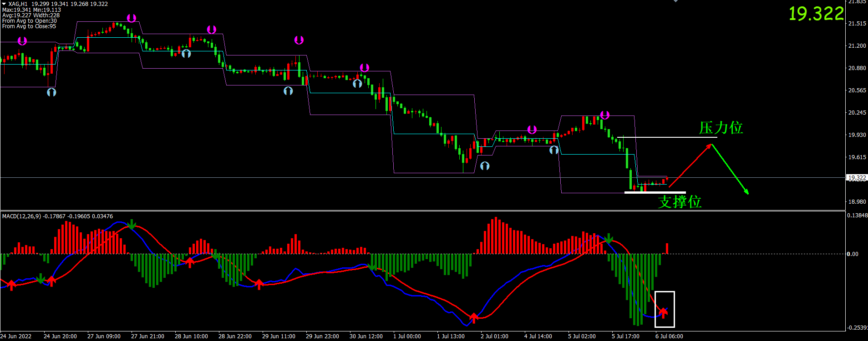Select the 支撑位 support text label

tap(679, 202)
